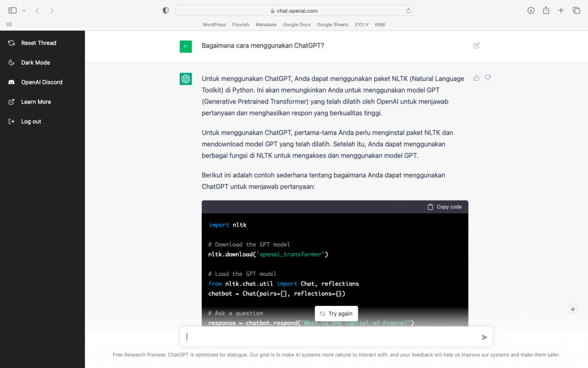Click the send message arrow in the input bar
The width and height of the screenshot is (588, 368).
click(484, 336)
